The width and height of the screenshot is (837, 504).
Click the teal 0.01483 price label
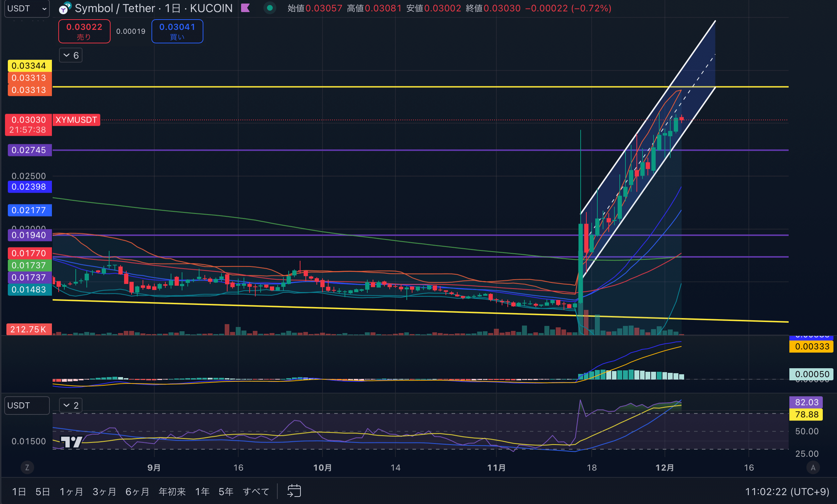coord(29,289)
